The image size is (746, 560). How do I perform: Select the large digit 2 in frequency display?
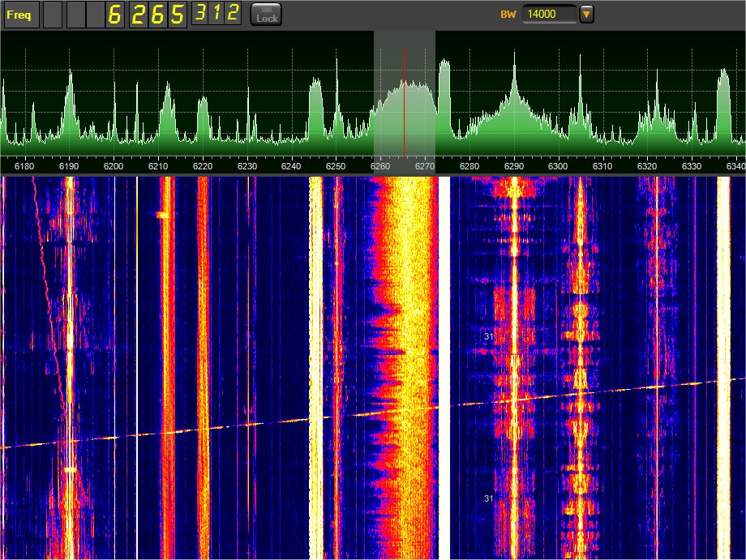point(136,15)
